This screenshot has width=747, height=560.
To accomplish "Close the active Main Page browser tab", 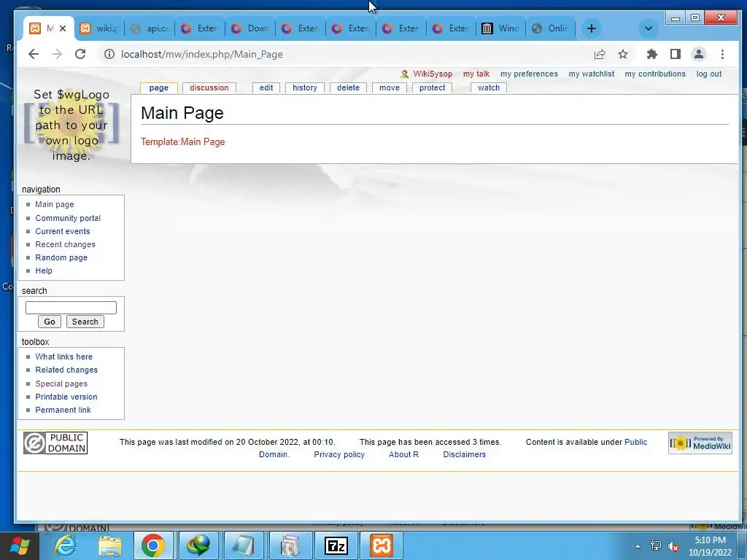I will point(63,28).
